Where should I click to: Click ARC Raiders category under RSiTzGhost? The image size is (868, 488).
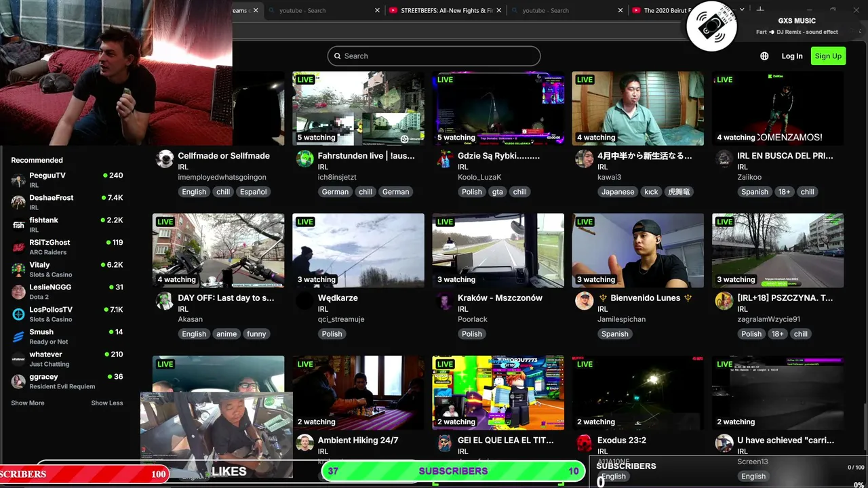coord(48,252)
